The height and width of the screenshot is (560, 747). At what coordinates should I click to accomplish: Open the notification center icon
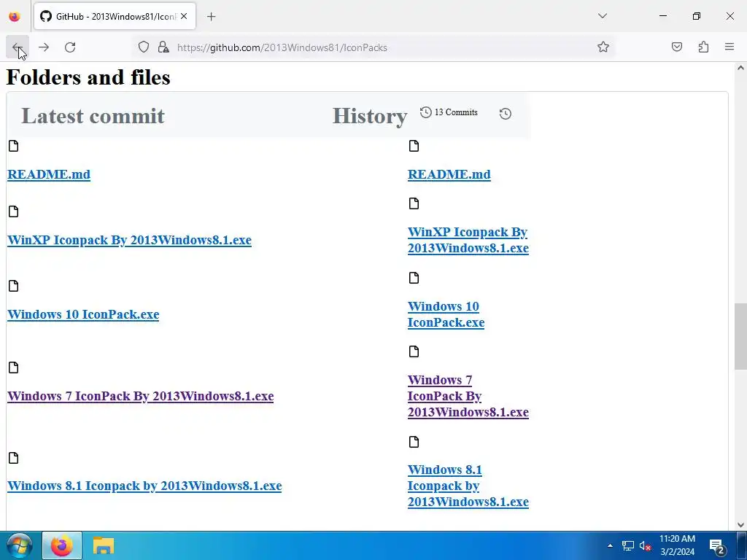[718, 547]
